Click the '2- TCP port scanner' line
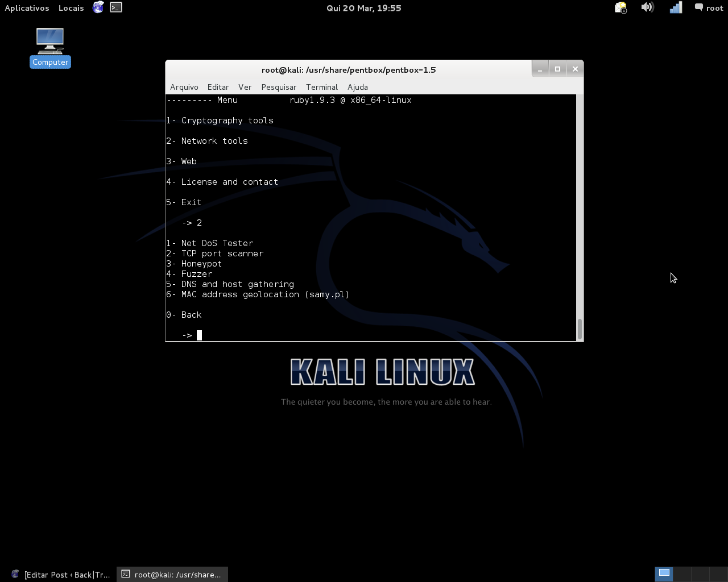 coord(215,253)
